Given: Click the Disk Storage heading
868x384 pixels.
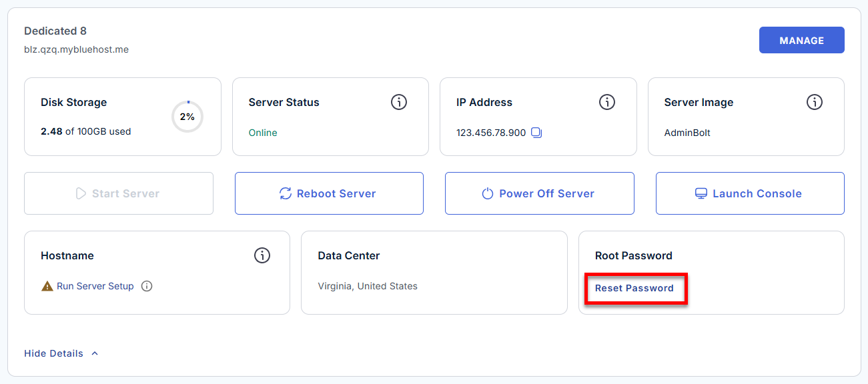Looking at the screenshot, I should pos(73,102).
